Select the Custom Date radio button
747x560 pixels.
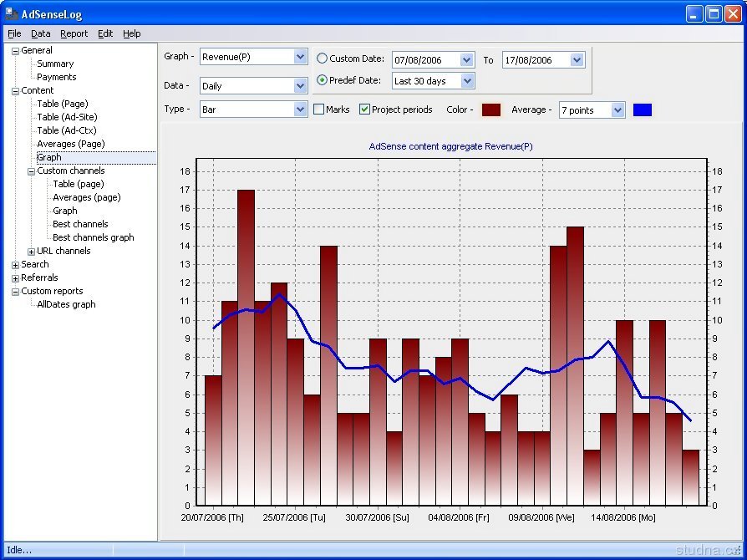tap(323, 59)
